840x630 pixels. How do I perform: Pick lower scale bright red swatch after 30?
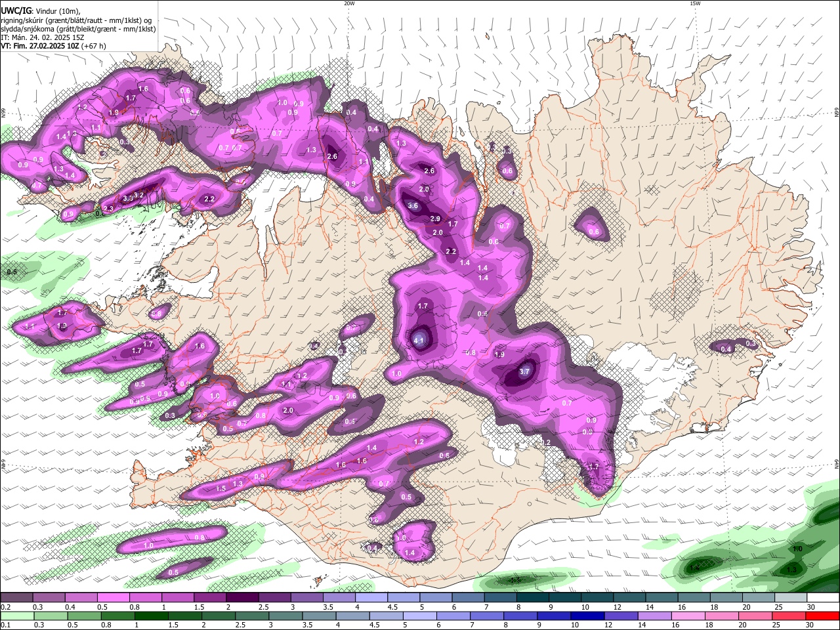(x=822, y=616)
